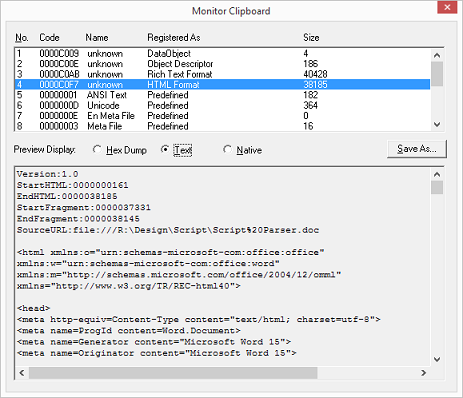The height and width of the screenshot is (398, 463).
Task: Click the preview horizontal scroll left arrow
Action: click(22, 373)
